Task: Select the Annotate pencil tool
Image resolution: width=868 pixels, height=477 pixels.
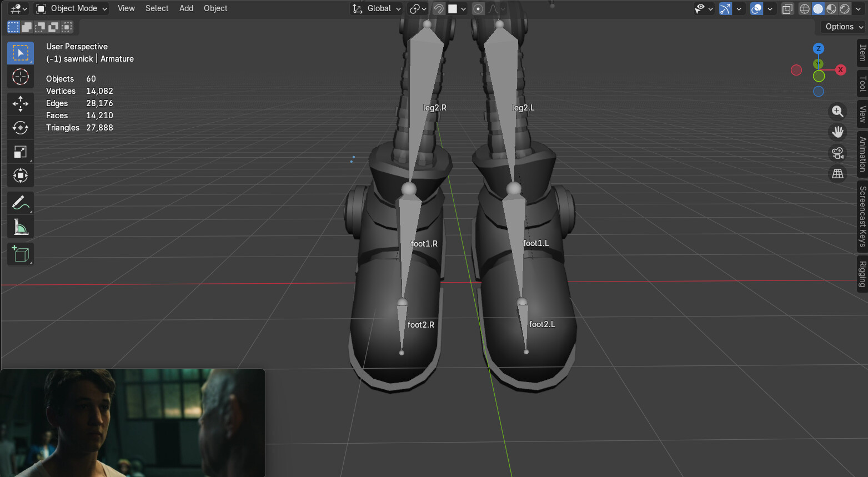Action: tap(21, 203)
